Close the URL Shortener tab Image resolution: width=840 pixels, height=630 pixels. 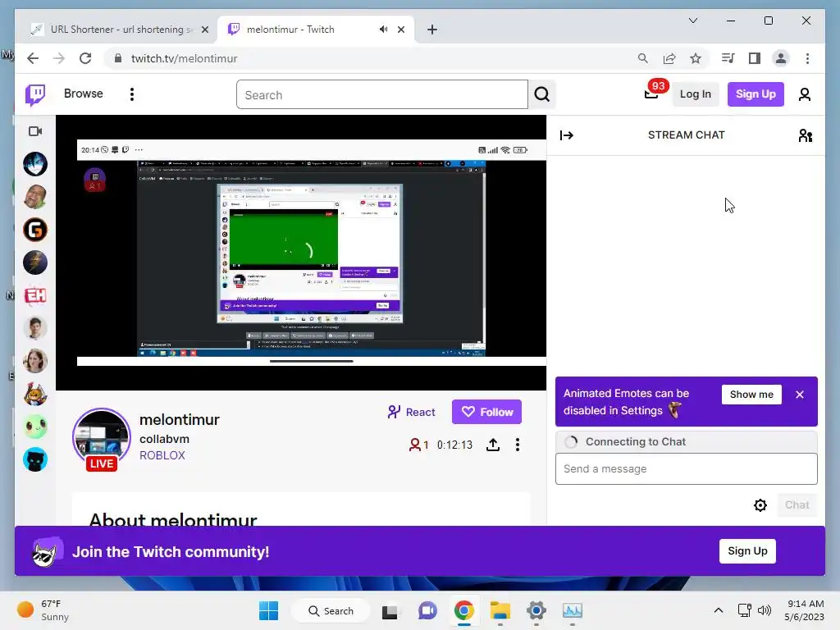[x=204, y=30]
